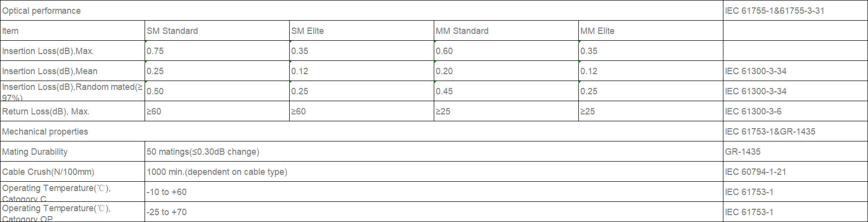This screenshot has width=868, height=222.
Task: Select the "SM Elite" column header
Action: tap(307, 31)
